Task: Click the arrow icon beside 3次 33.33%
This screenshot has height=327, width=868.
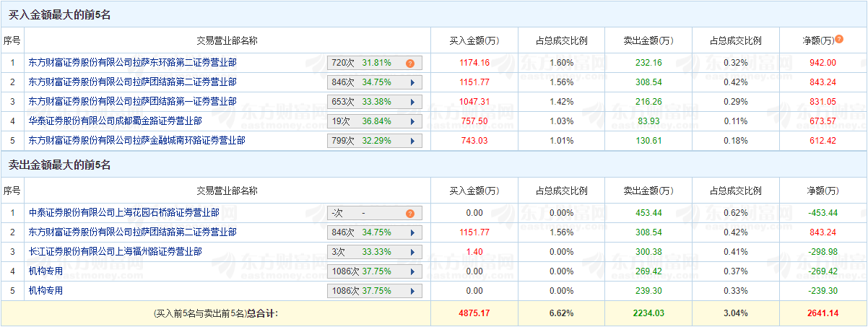Action: (x=412, y=252)
